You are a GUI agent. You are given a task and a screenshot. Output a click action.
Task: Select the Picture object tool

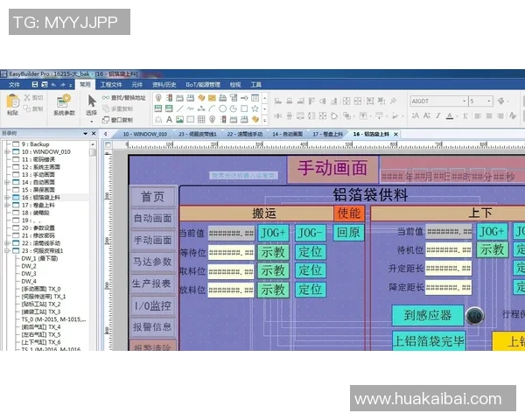pyautogui.click(x=179, y=119)
